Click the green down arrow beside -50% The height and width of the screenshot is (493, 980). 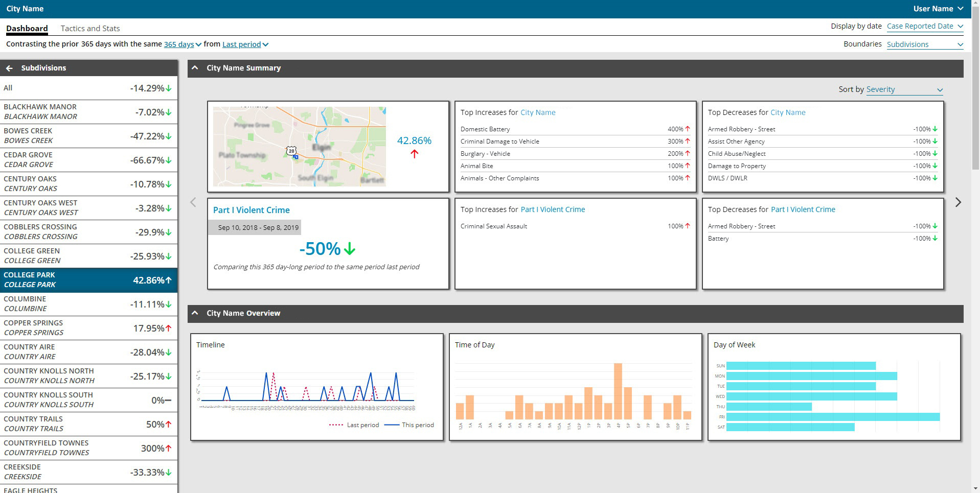349,249
